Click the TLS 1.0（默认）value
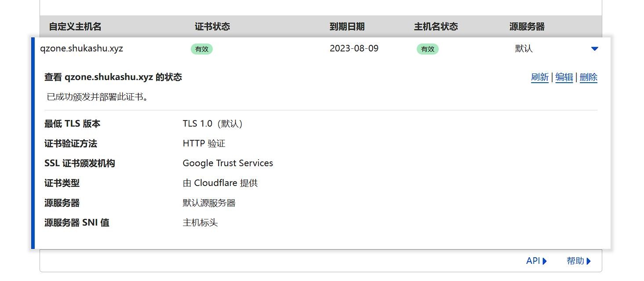Image resolution: width=644 pixels, height=281 pixels. (x=213, y=124)
